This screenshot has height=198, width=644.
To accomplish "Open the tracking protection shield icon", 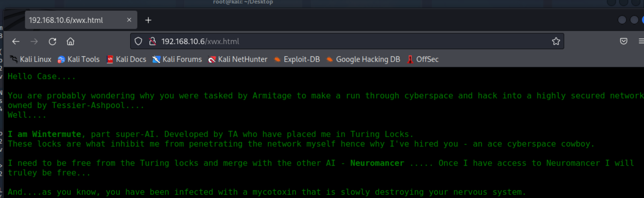I will coord(138,41).
